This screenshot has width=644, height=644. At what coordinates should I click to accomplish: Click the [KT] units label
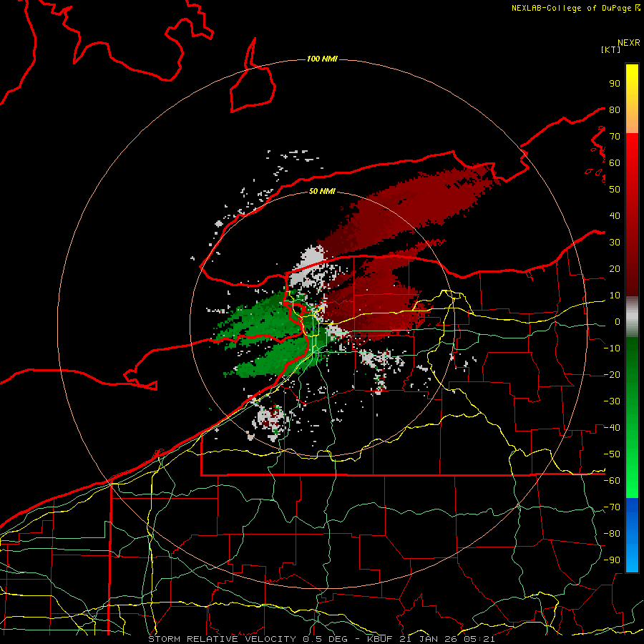point(611,49)
